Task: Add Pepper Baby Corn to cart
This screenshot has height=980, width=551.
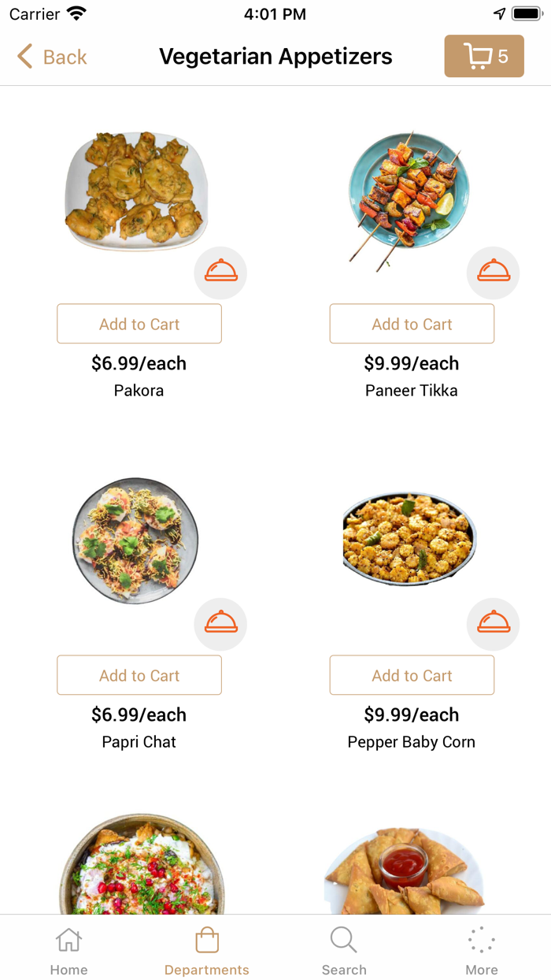Action: tap(411, 675)
